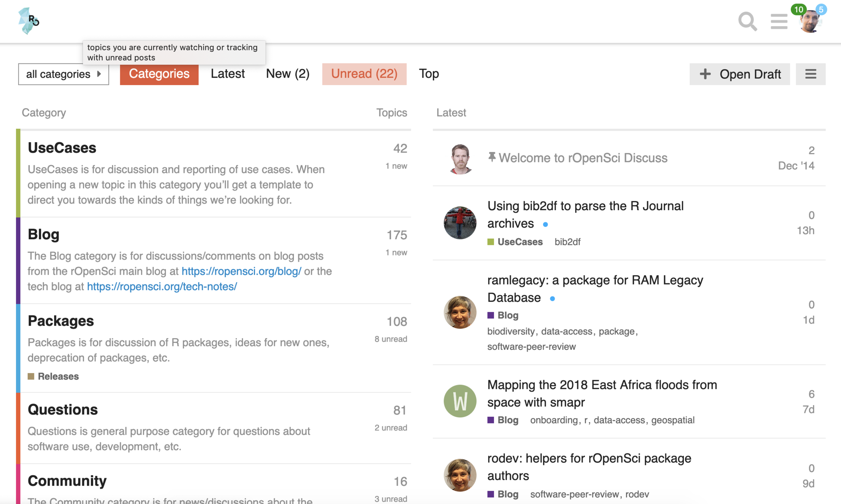841x504 pixels.
Task: Open the user profile avatar menu
Action: 810,22
